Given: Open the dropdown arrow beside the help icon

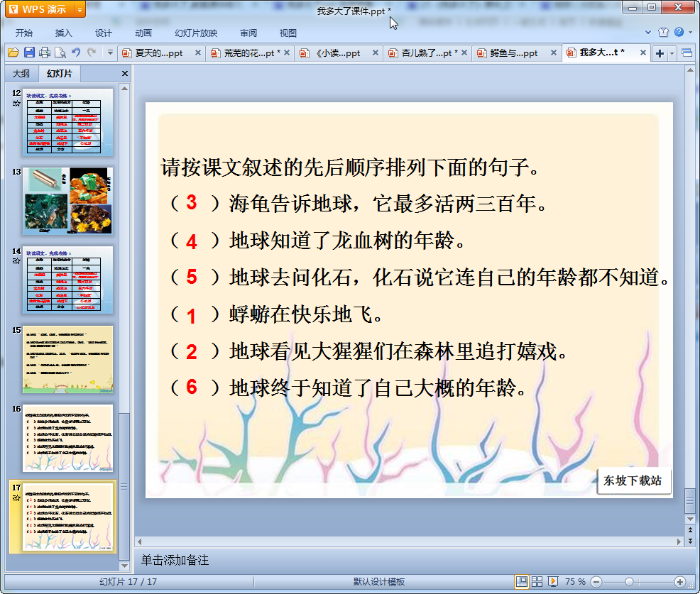Looking at the screenshot, I should 689,33.
